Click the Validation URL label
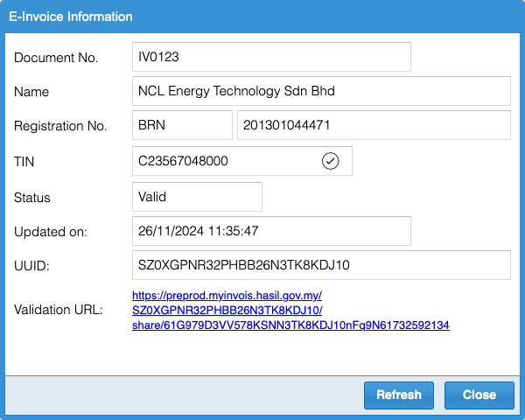This screenshot has width=525, height=420. pyautogui.click(x=59, y=310)
